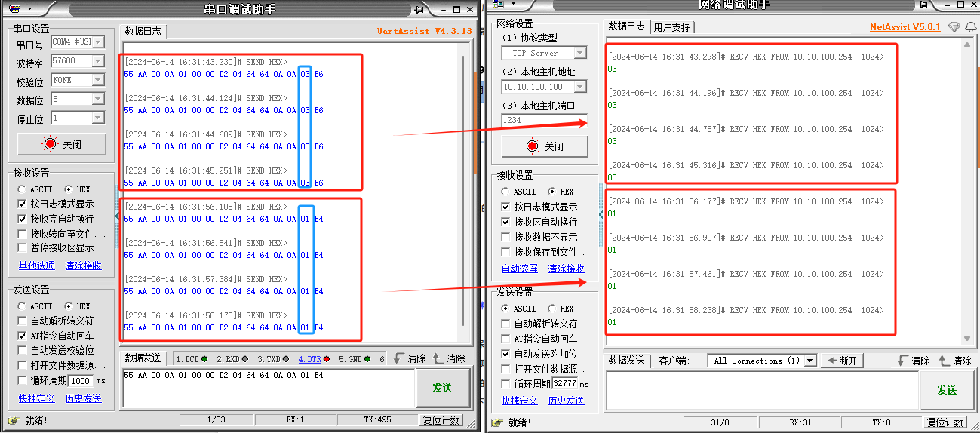Select ASCII receive mode in serial assistant

pos(23,189)
